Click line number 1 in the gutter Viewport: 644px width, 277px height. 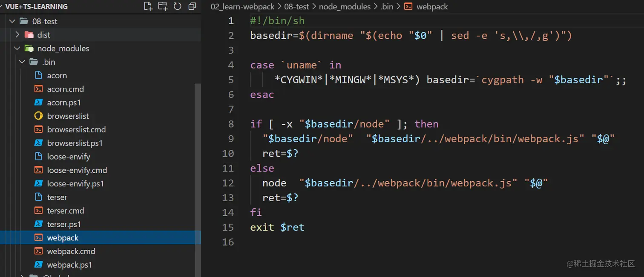point(231,21)
